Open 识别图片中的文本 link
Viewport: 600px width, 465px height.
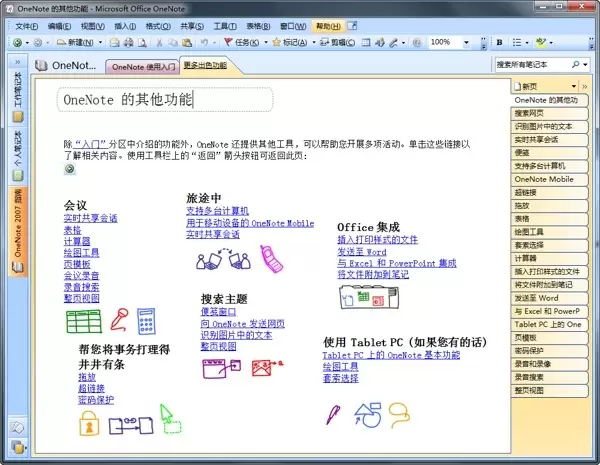236,335
